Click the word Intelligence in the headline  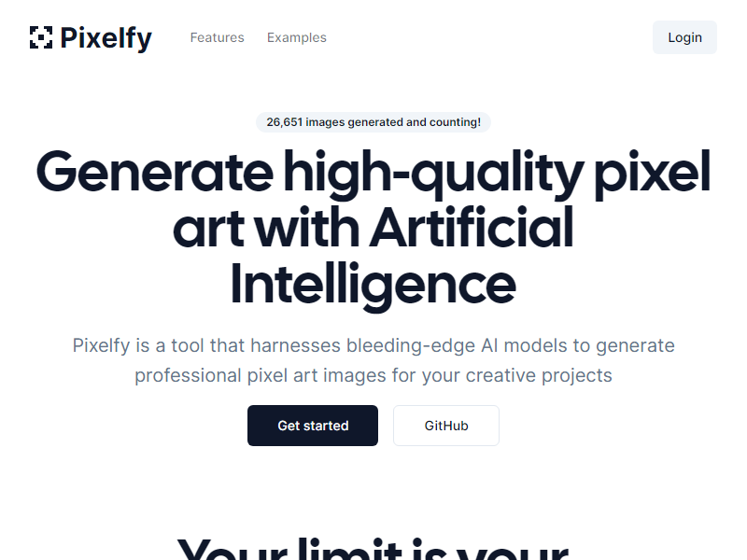click(373, 284)
